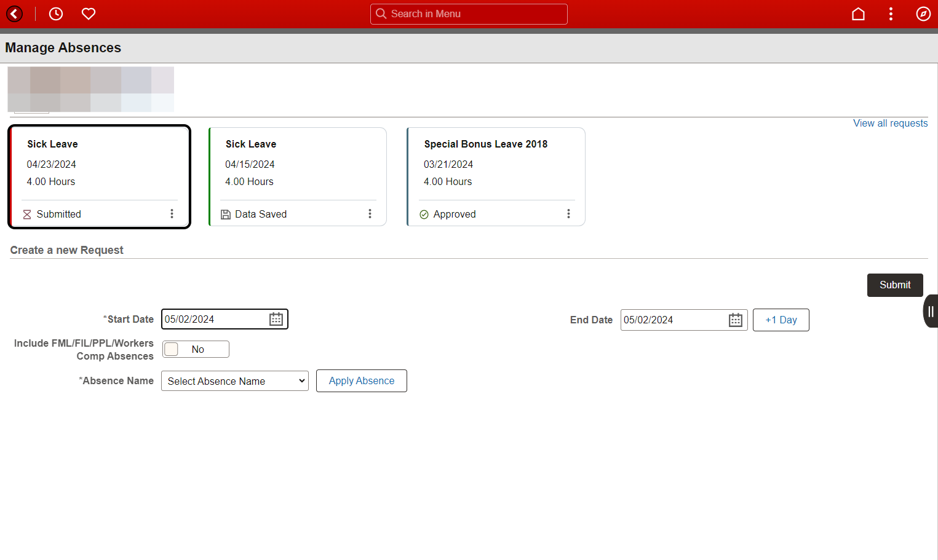Open the Special Bonus Leave 2018 card title
The height and width of the screenshot is (560, 938).
pyautogui.click(x=486, y=144)
